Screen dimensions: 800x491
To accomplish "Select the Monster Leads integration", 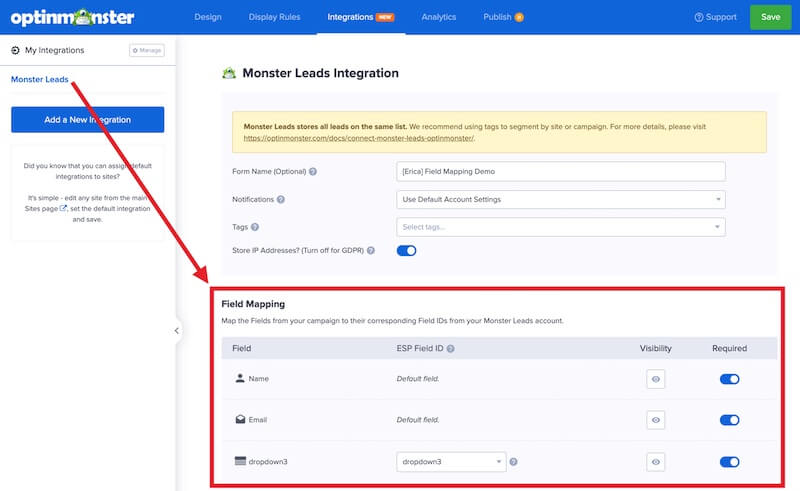I will coord(40,80).
